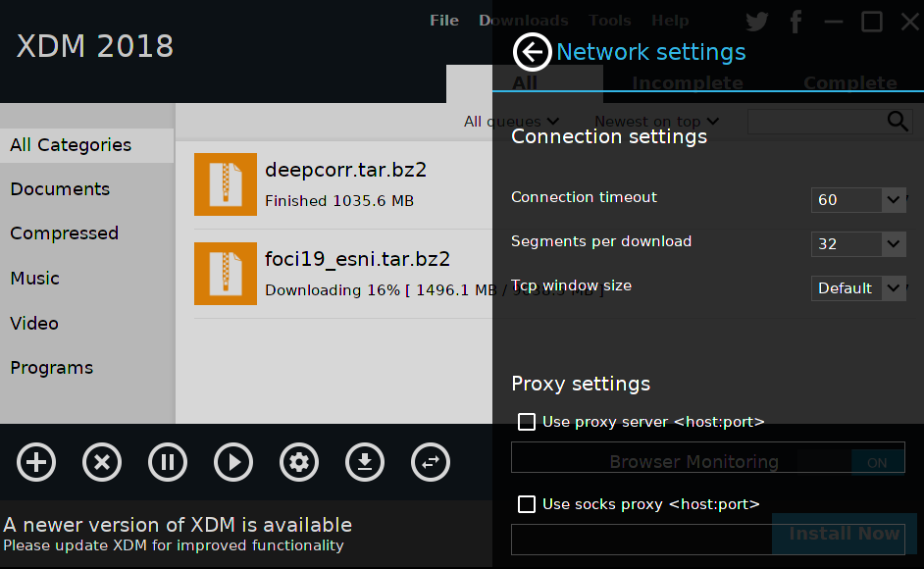924x569 pixels.
Task: Select the Compressed category
Action: (x=64, y=233)
